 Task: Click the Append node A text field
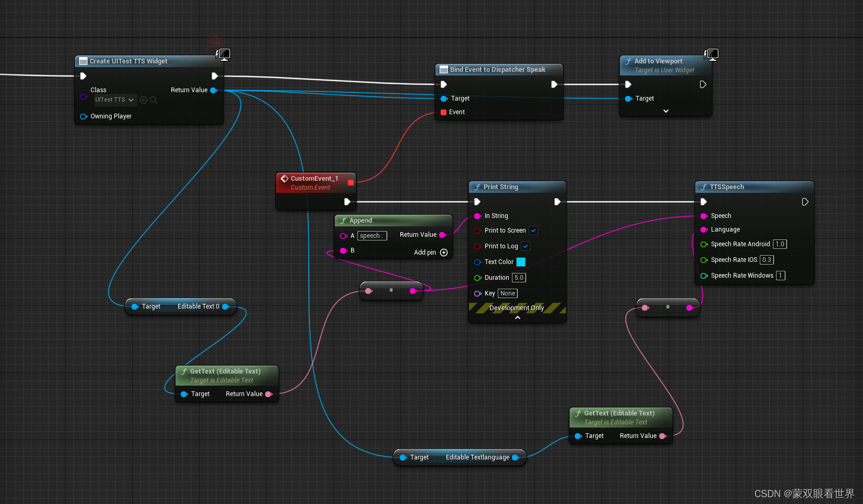coord(372,236)
